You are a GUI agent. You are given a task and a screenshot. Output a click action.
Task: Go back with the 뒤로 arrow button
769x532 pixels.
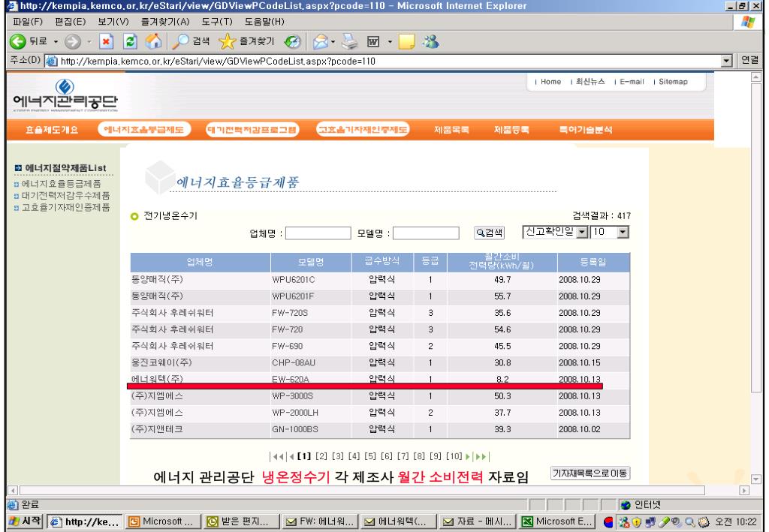tap(29, 41)
